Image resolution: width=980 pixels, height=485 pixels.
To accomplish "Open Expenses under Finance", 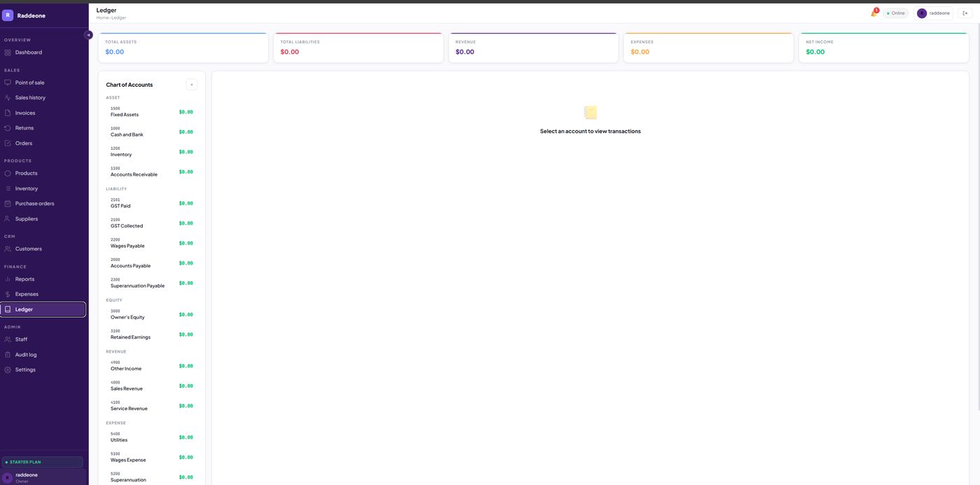I will 44,295.
